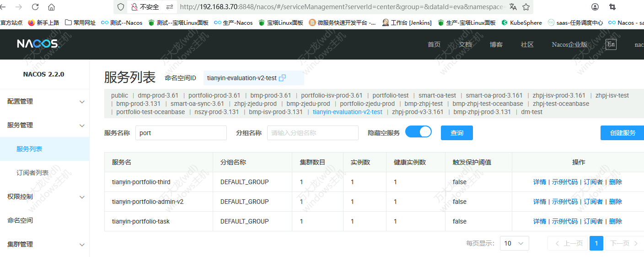Click the translate page icon in address bar

pyautogui.click(x=513, y=7)
